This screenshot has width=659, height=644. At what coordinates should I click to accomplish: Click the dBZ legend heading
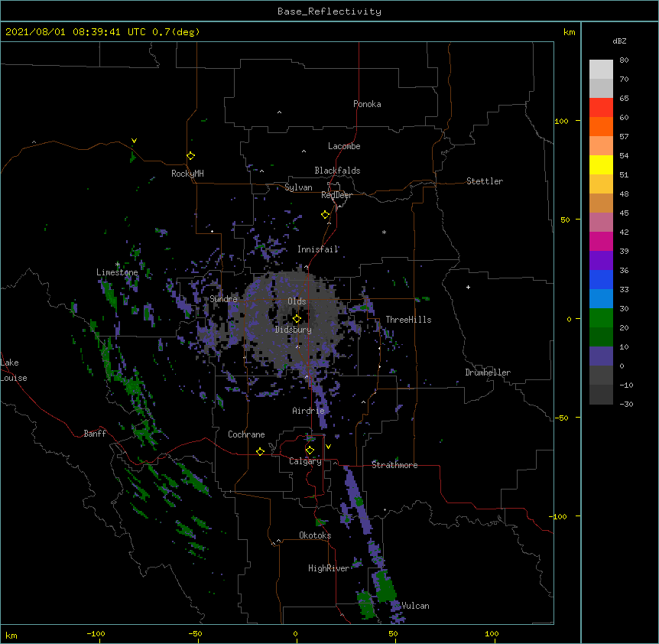(619, 41)
